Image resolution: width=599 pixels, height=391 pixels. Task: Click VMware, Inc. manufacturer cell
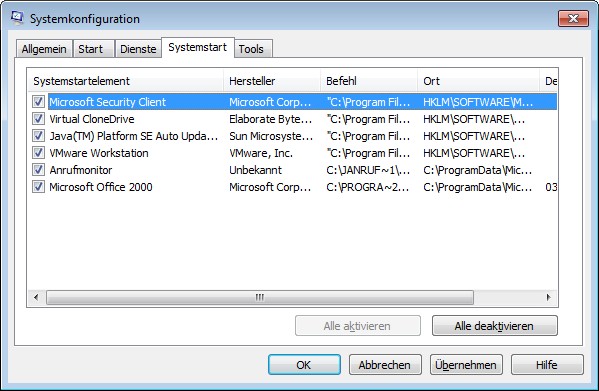coord(261,153)
